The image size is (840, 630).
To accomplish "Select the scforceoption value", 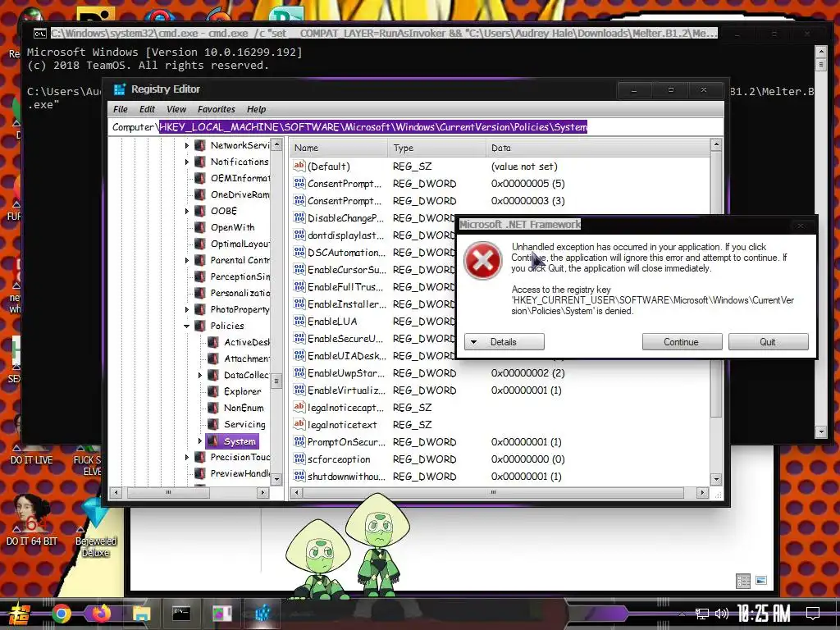I will click(339, 459).
